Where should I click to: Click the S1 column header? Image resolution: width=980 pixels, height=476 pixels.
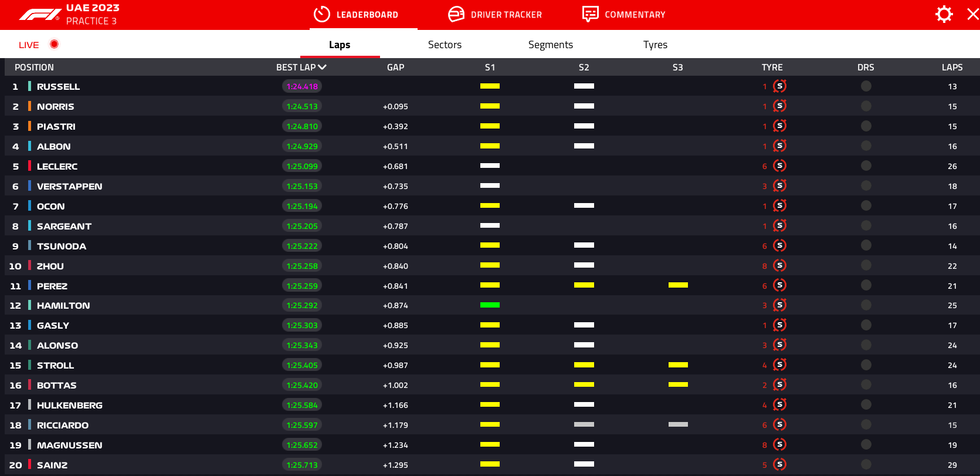click(x=490, y=67)
